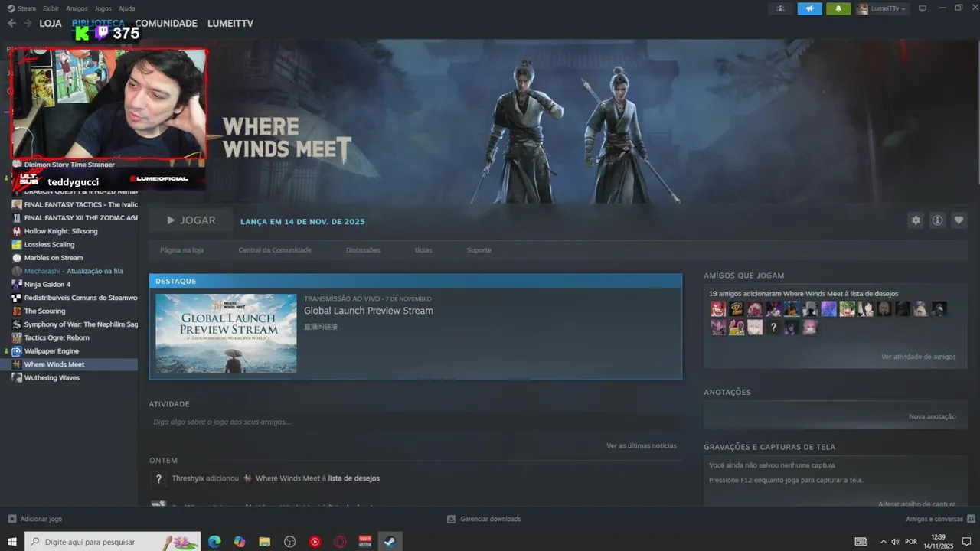Go back with the left arrow
Screen dimensions: 980x551
pyautogui.click(x=11, y=24)
